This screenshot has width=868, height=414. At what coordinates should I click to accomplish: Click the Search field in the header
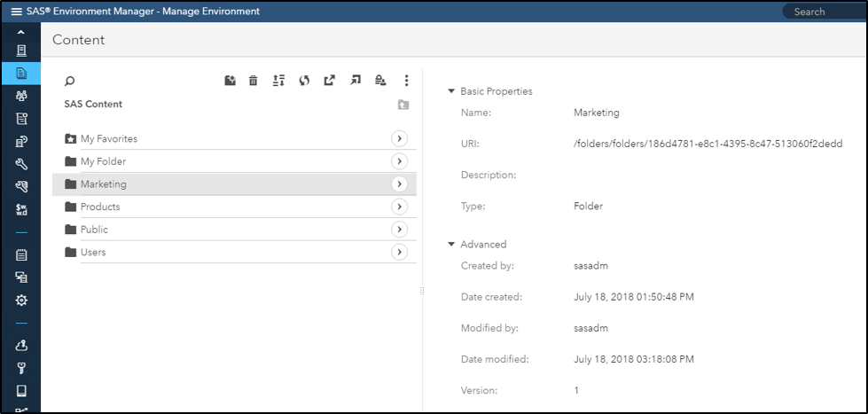(x=825, y=12)
